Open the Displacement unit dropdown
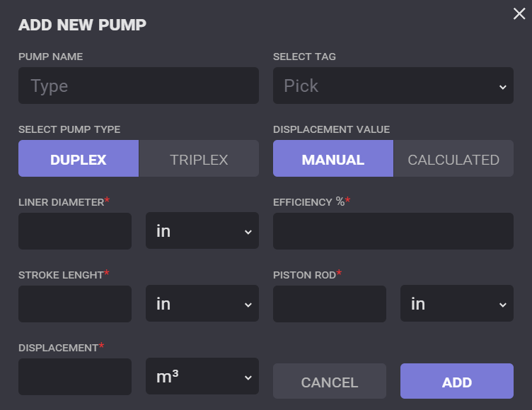The image size is (532, 410). click(x=202, y=377)
